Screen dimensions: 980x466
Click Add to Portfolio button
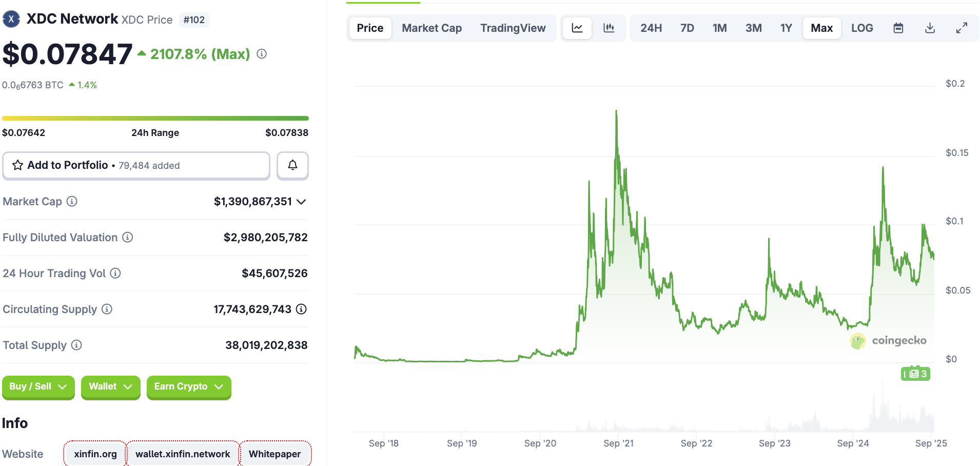point(136,165)
